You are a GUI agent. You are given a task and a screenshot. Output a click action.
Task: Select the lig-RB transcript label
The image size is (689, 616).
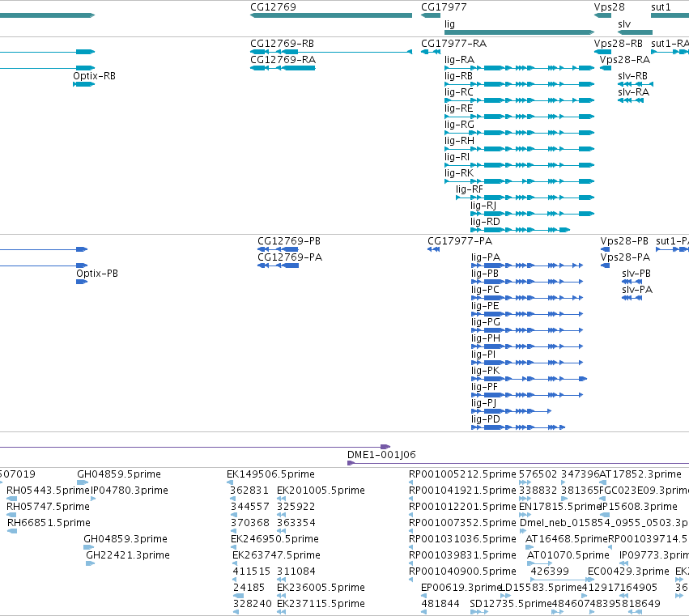[458, 76]
